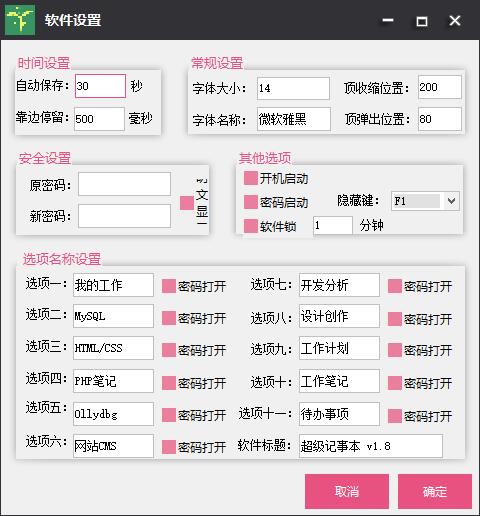
Task: Check 密码打开 for 选项一 我的工作
Action: coord(169,286)
